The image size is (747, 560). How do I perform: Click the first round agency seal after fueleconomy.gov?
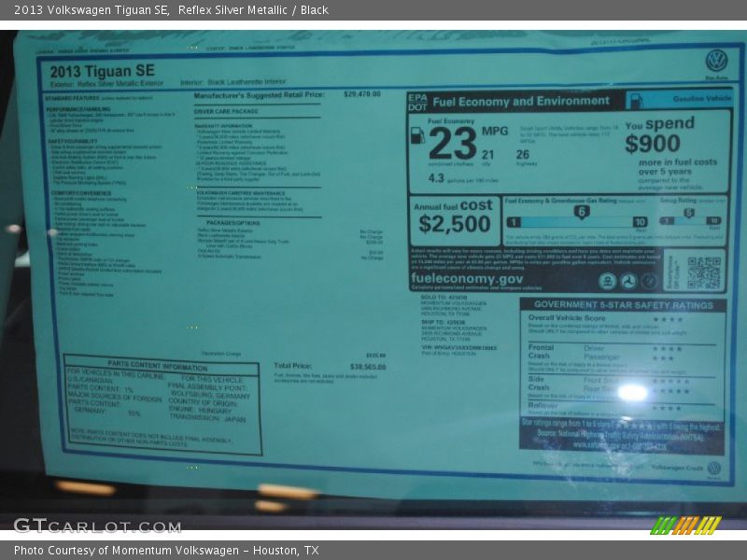point(607,281)
